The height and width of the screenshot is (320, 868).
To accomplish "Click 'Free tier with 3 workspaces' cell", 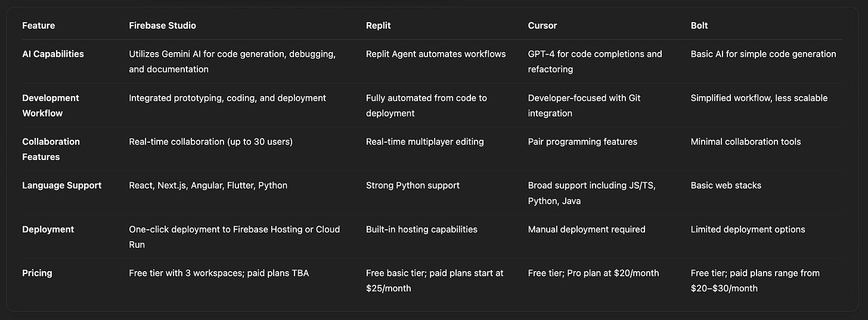I will click(x=219, y=273).
